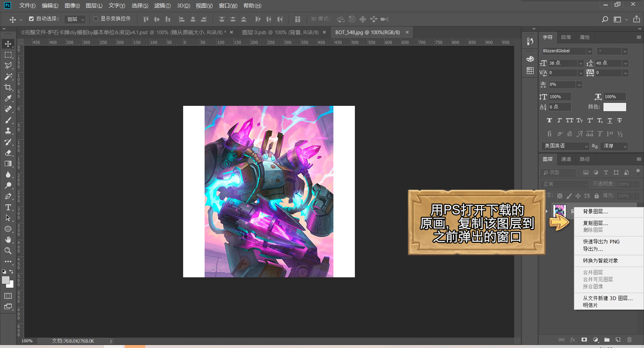
Task: Open the font style dropdown
Action: (625, 51)
